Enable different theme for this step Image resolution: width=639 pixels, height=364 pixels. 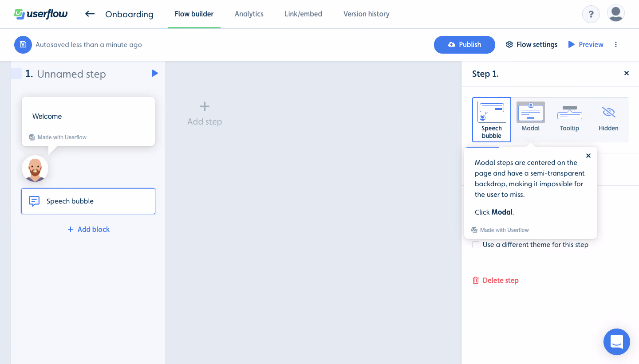476,245
